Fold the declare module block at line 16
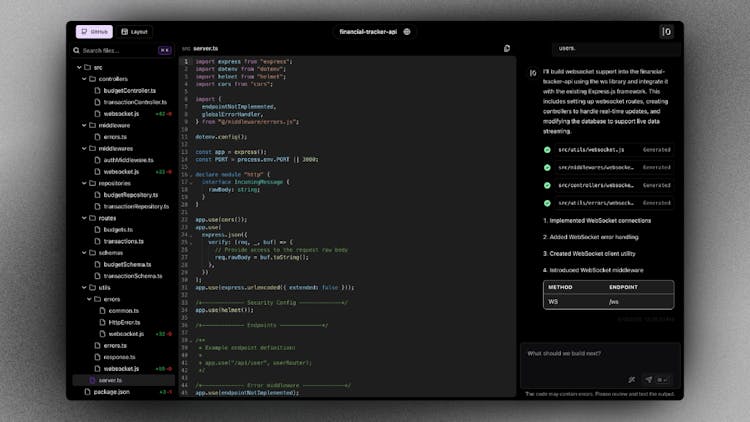The width and height of the screenshot is (750, 422). (191, 175)
